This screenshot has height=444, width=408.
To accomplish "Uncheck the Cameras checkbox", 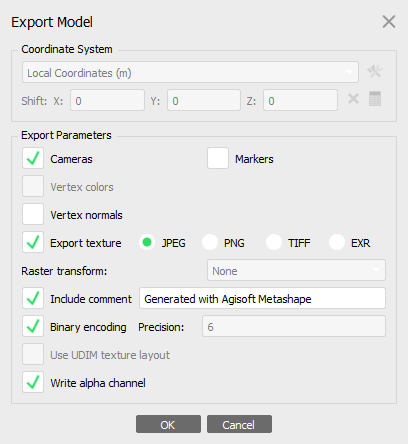I will click(x=33, y=158).
